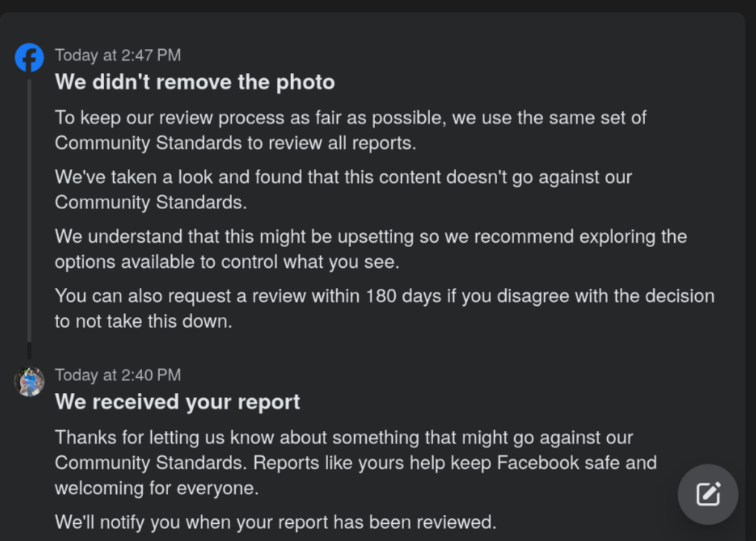Click "Community Standards" after "doesn't go against our"
Screen dimensions: 756x541
(148, 202)
